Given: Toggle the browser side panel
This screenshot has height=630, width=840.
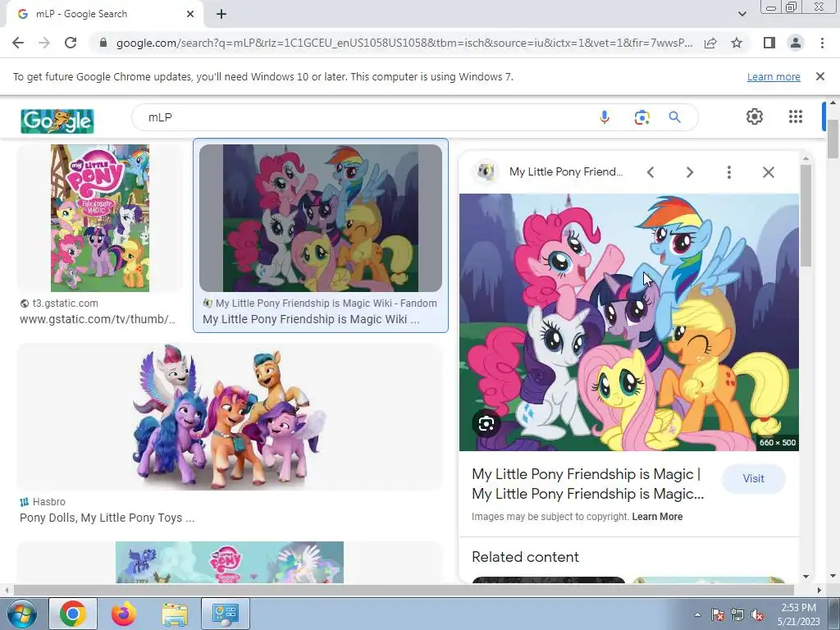Looking at the screenshot, I should pos(769,43).
